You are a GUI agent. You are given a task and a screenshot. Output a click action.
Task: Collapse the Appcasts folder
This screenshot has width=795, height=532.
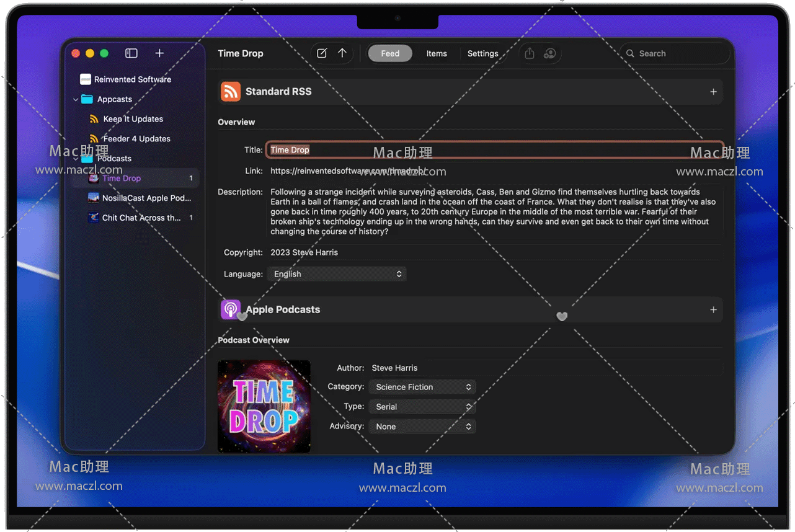point(76,99)
